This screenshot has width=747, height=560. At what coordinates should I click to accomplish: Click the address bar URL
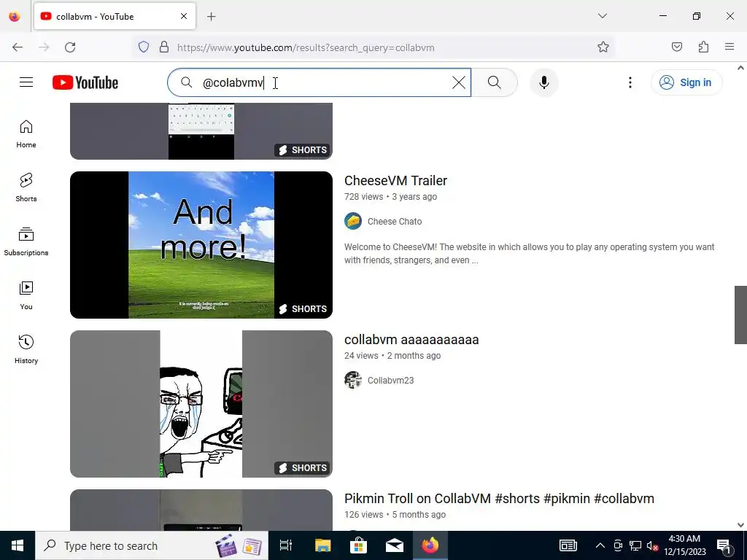click(x=306, y=47)
